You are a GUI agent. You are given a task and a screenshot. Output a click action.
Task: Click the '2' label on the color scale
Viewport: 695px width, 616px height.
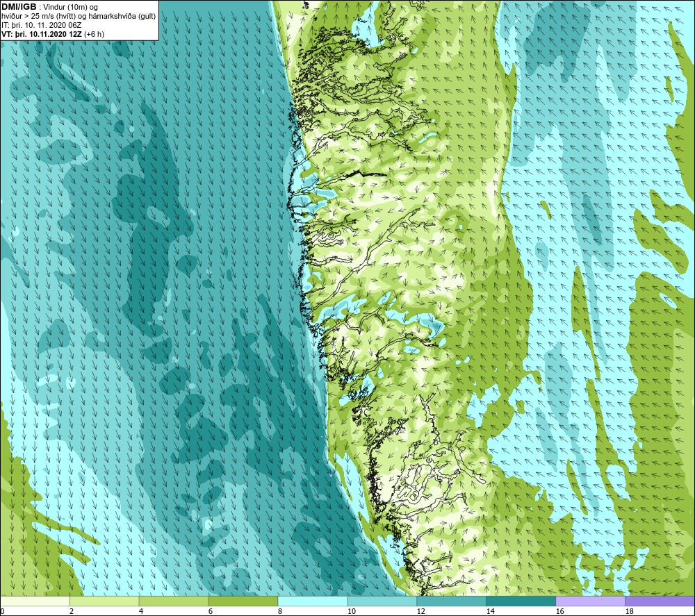pos(72,611)
